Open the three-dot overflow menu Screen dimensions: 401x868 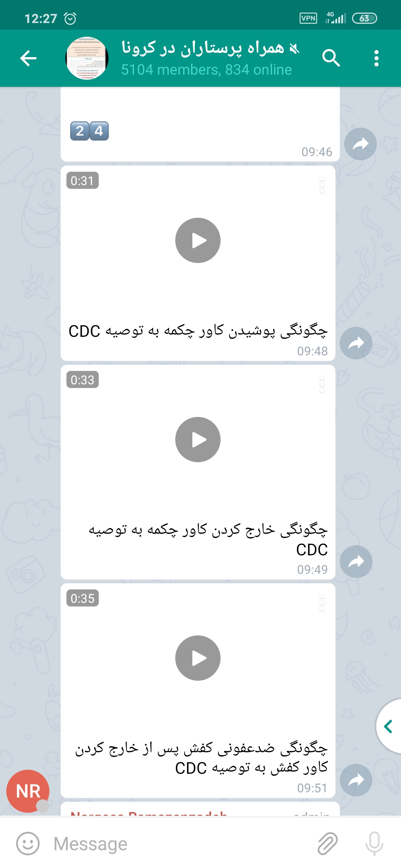[376, 58]
